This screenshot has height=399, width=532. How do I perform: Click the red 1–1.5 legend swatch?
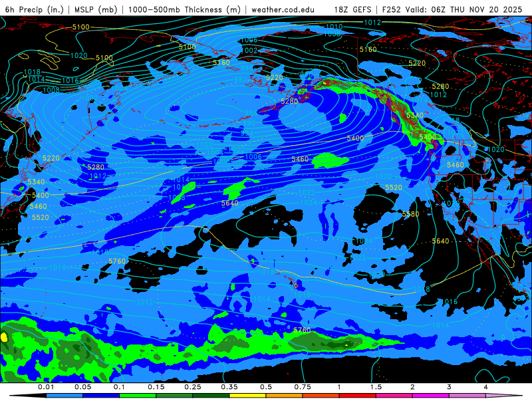[358, 396]
